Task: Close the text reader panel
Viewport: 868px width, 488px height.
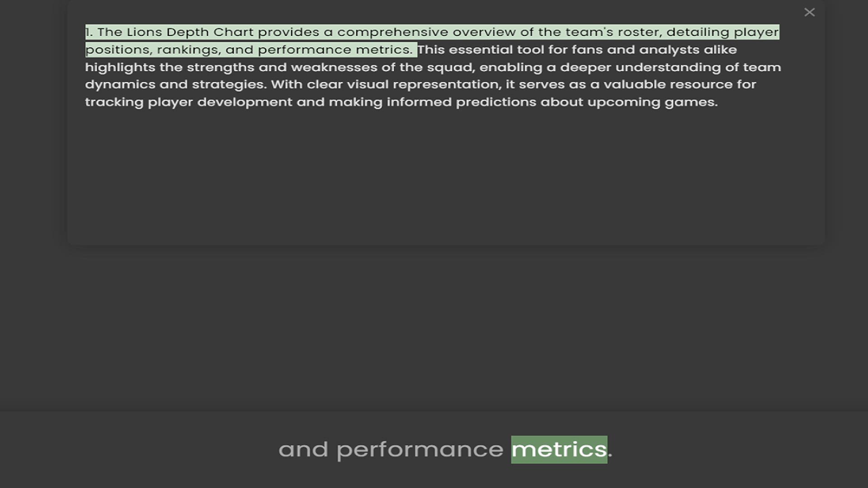Action: pyautogui.click(x=809, y=12)
